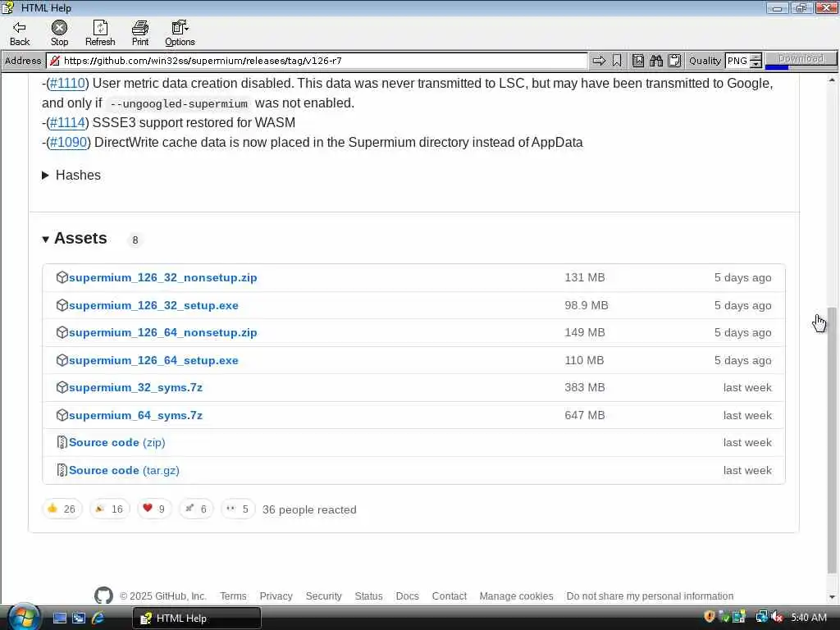Screen dimensions: 840x630
Task: Refresh the current page
Action: pos(100,33)
